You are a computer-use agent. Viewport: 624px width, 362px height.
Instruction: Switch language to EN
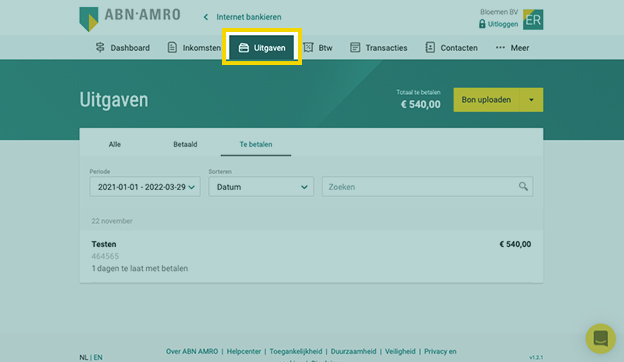(x=98, y=357)
